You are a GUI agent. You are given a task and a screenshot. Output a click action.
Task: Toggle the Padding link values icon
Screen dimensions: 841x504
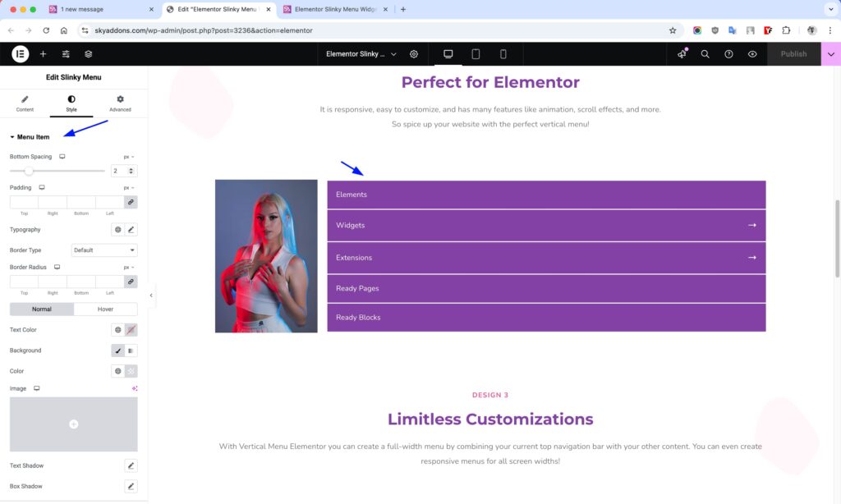pyautogui.click(x=131, y=202)
